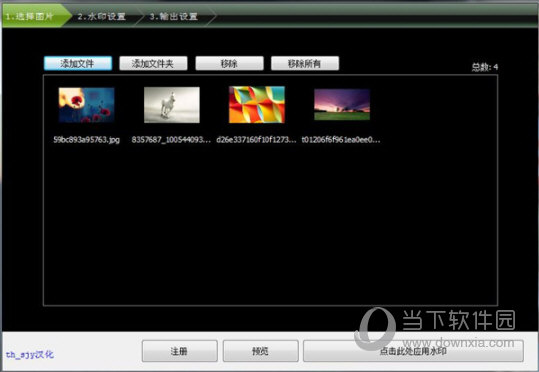
Task: Click the filename 59bc893a95763.jpg
Action: click(x=87, y=140)
